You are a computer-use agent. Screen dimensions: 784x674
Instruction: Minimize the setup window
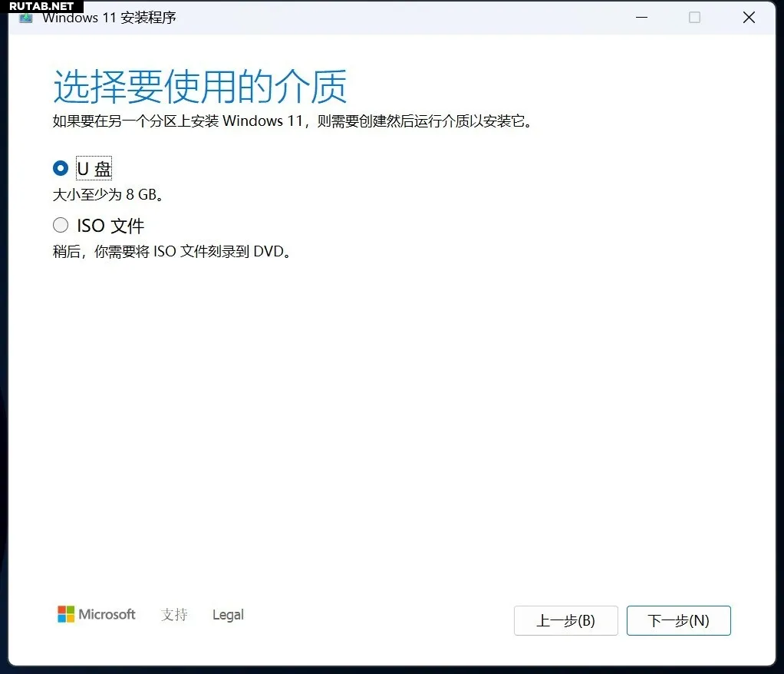[640, 18]
